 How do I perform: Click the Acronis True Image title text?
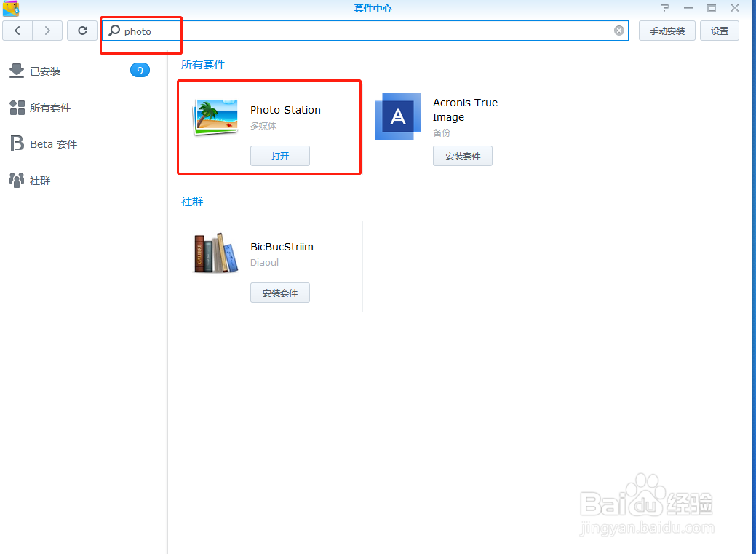(x=465, y=110)
